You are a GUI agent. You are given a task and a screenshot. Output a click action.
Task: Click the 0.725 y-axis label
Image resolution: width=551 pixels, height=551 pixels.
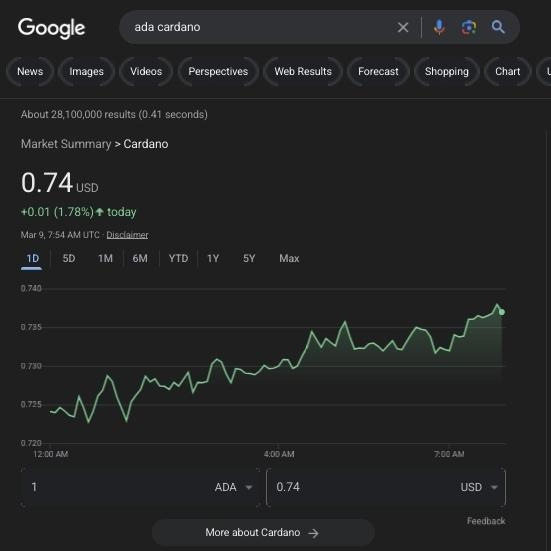31,404
